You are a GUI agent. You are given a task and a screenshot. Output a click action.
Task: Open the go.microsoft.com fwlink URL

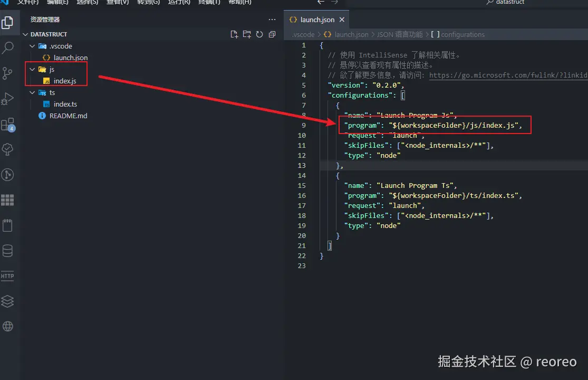tap(508, 75)
